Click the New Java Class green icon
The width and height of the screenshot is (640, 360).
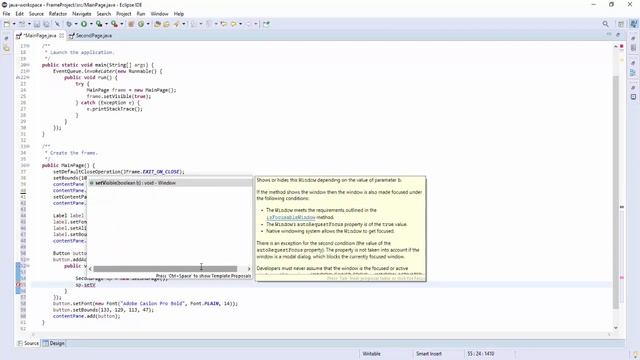(141, 24)
